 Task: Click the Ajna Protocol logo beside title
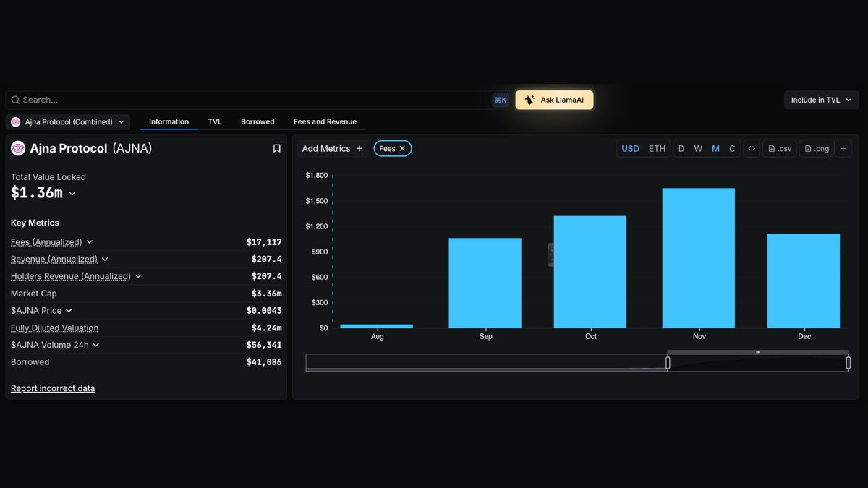coord(18,148)
